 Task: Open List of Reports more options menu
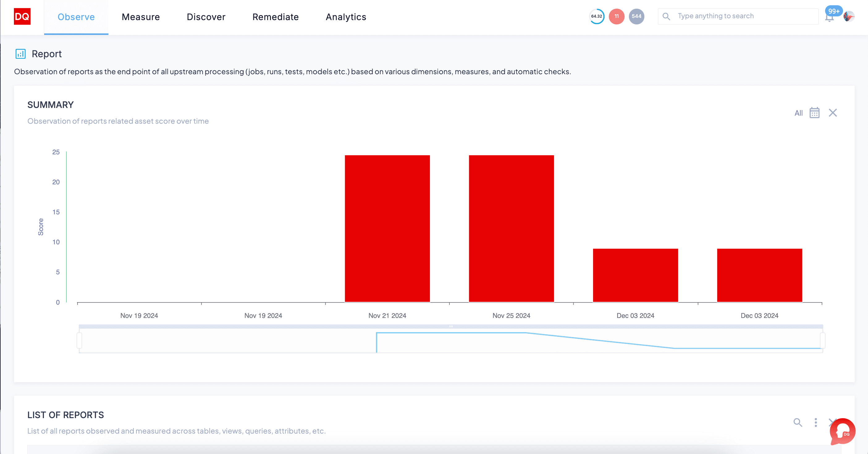pyautogui.click(x=815, y=422)
